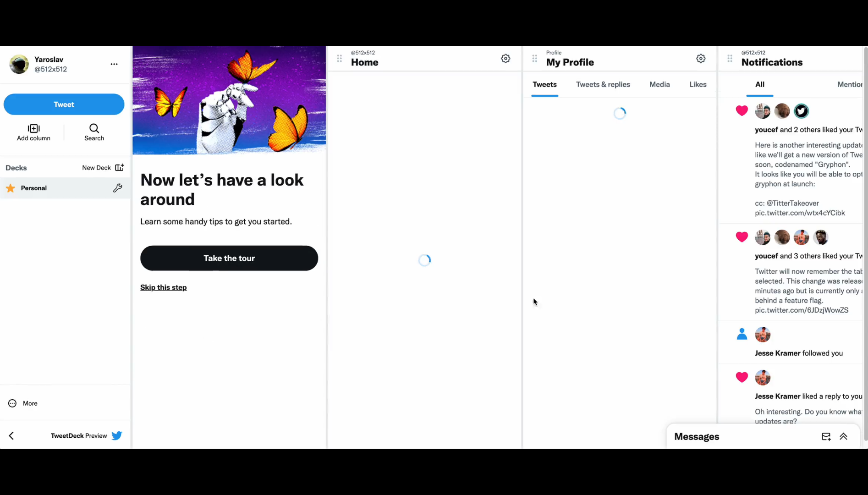This screenshot has height=495, width=868.
Task: Open My Profile column settings gear
Action: [x=701, y=59]
